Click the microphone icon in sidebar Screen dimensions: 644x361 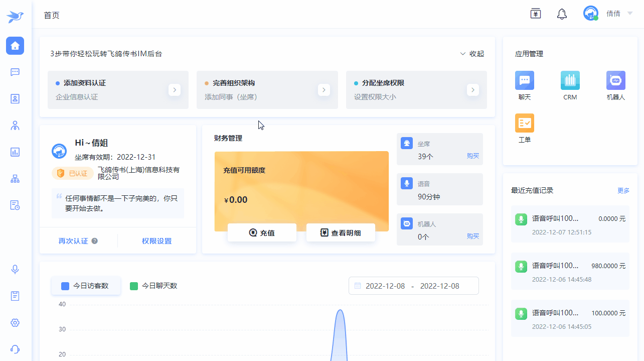coord(15,269)
